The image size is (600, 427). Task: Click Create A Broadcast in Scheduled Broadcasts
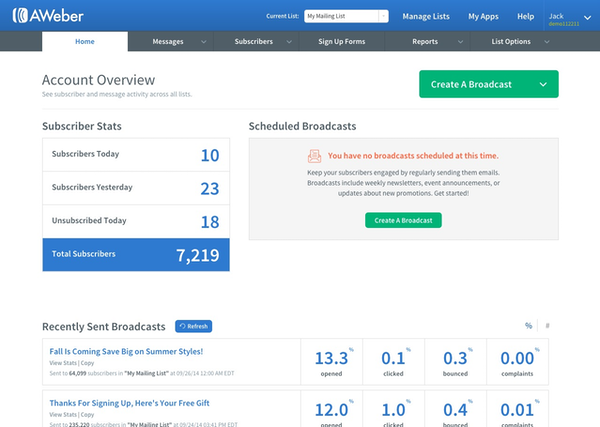coord(403,220)
